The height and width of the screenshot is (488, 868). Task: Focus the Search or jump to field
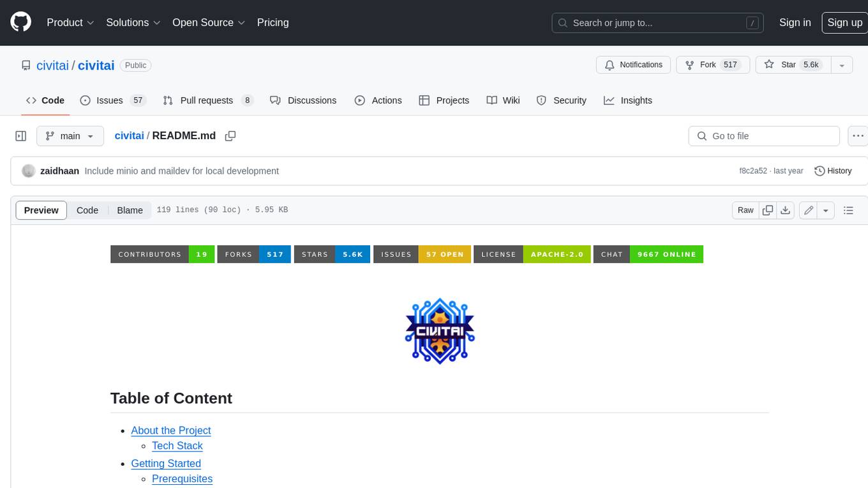click(659, 23)
